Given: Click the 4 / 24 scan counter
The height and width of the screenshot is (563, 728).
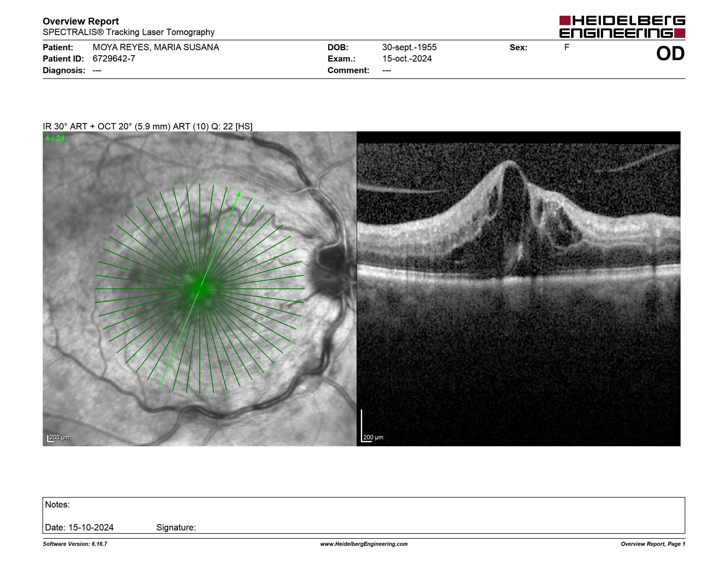Looking at the screenshot, I should (x=55, y=138).
